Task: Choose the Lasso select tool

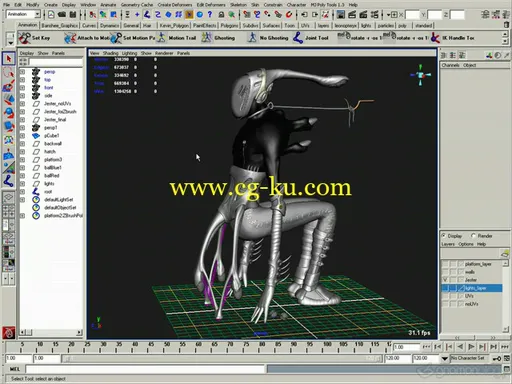Action: click(8, 72)
